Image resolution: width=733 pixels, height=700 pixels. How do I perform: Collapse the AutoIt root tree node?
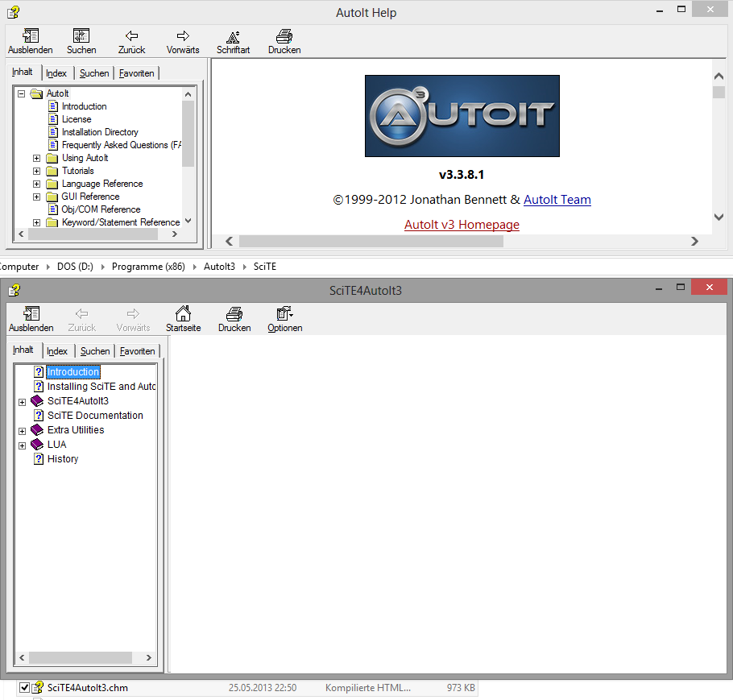(21, 93)
